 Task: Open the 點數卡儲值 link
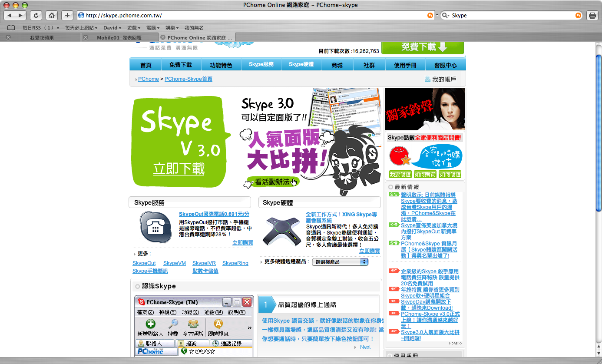click(205, 271)
